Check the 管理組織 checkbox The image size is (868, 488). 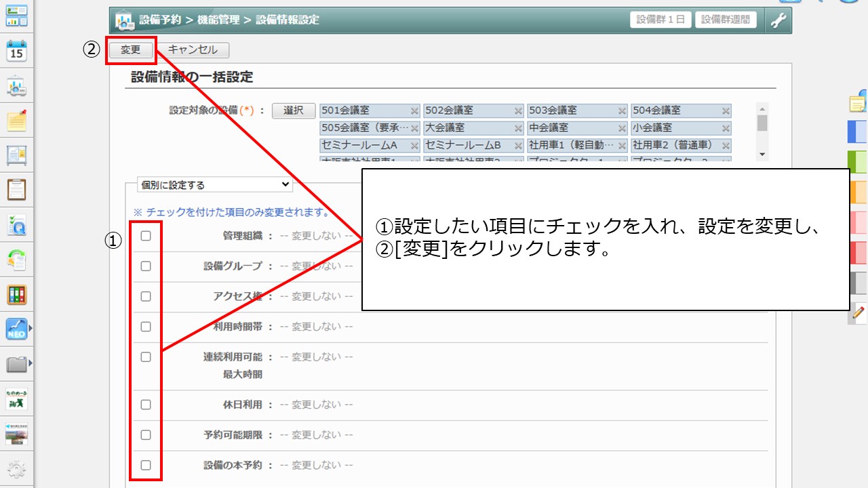(x=146, y=236)
